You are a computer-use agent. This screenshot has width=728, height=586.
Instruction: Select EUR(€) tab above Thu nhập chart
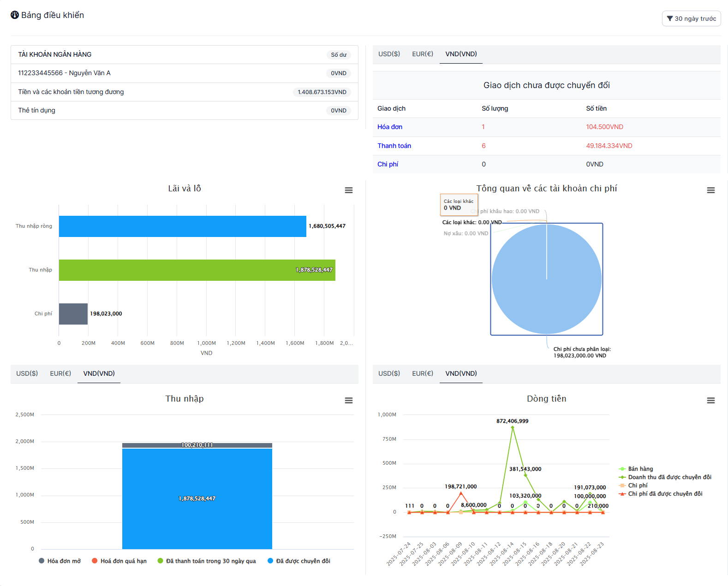60,373
